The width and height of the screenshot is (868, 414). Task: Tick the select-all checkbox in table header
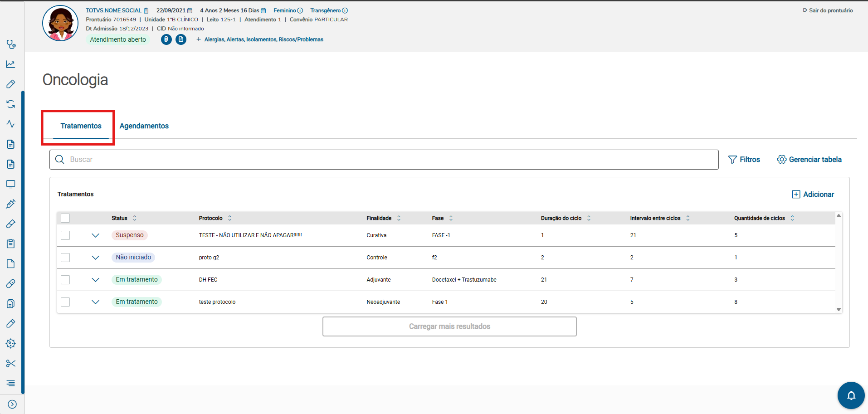point(65,218)
